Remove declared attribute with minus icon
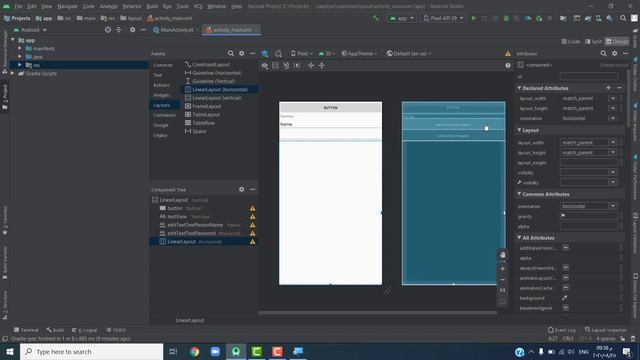Screen dimensions: 640x360 tap(619, 88)
